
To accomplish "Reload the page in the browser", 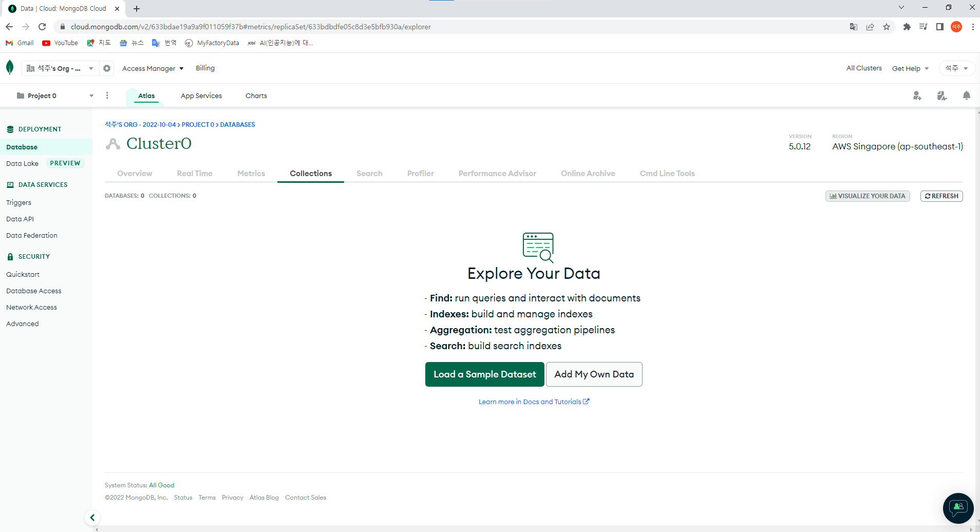I will coord(42,27).
